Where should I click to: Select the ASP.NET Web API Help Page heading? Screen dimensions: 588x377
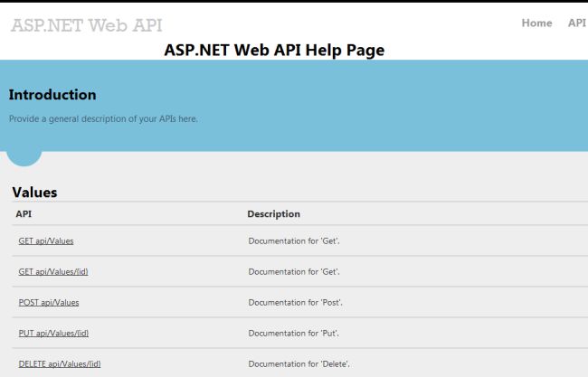pos(274,51)
